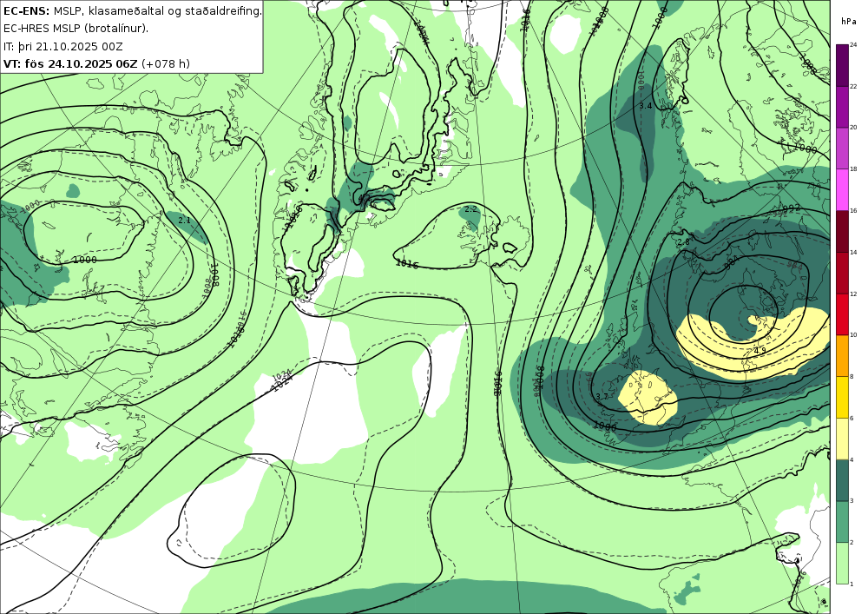Select the pale yellow 4–6 hPa legend swatch
The image size is (868, 614).
coord(842,438)
